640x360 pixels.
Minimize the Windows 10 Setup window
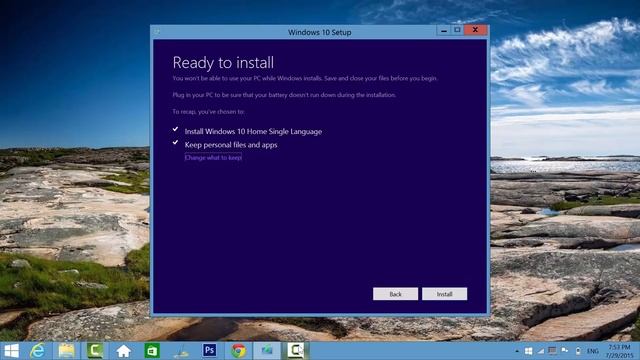(x=444, y=30)
